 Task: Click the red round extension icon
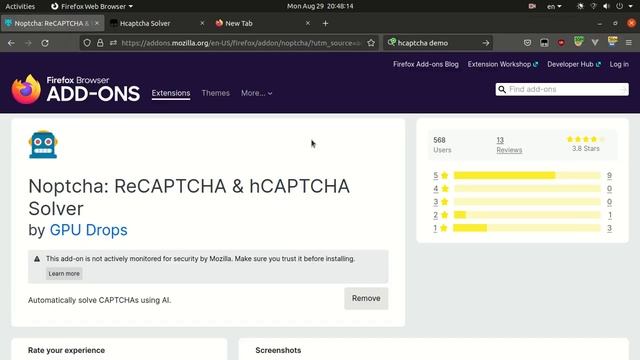pyautogui.click(x=561, y=43)
